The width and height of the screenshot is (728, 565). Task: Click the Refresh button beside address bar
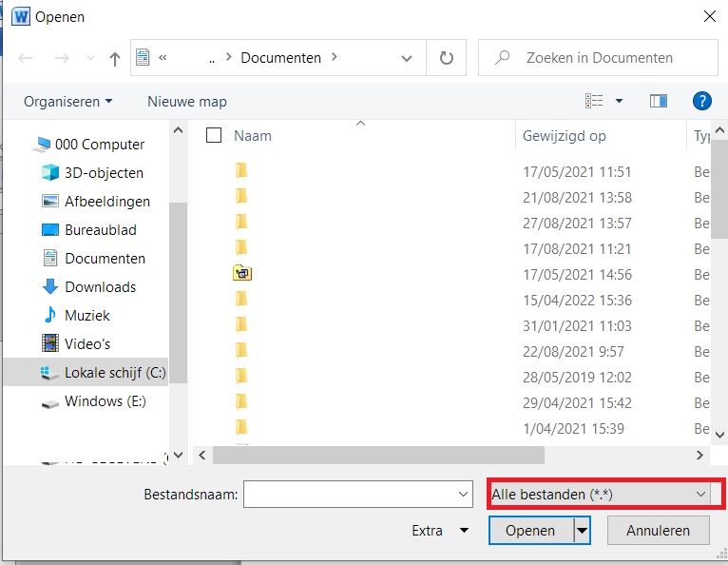click(x=447, y=58)
